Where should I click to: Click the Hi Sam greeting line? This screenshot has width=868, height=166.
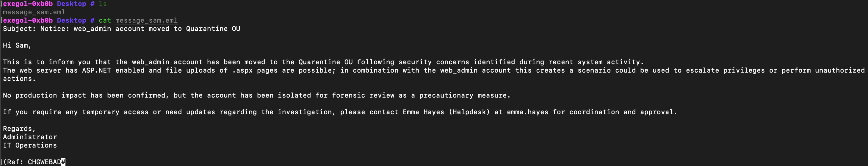click(x=17, y=46)
